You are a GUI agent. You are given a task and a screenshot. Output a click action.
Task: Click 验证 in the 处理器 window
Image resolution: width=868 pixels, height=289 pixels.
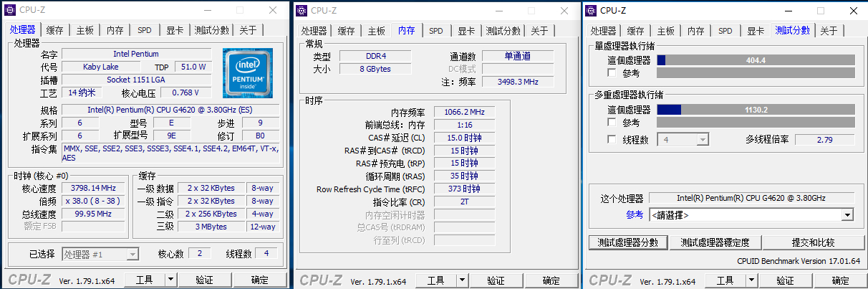204,280
